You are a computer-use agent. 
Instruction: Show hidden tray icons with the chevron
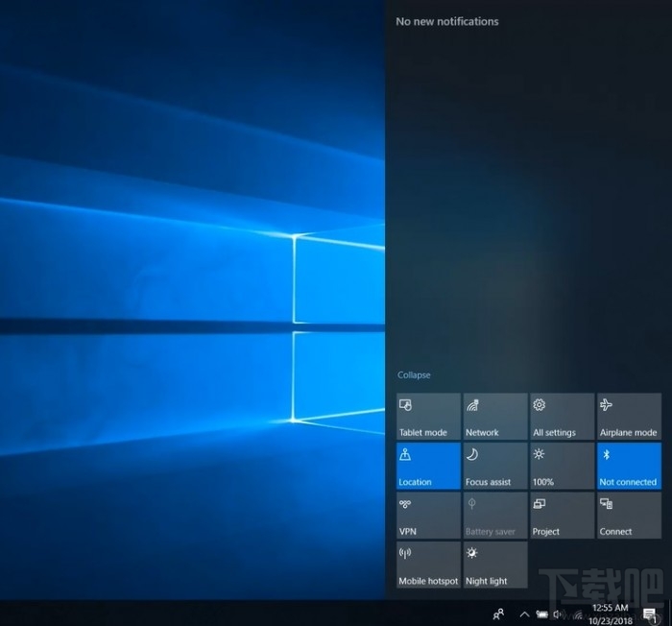[x=524, y=614]
